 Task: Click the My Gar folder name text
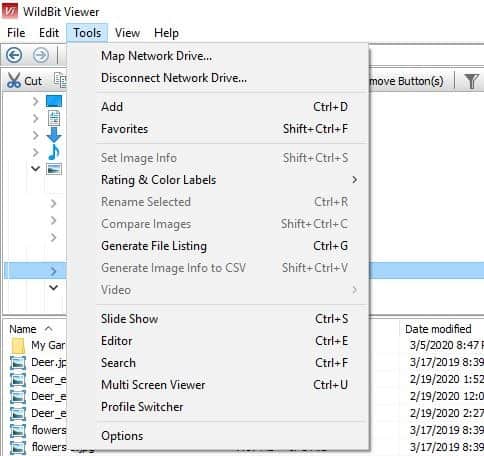point(48,346)
